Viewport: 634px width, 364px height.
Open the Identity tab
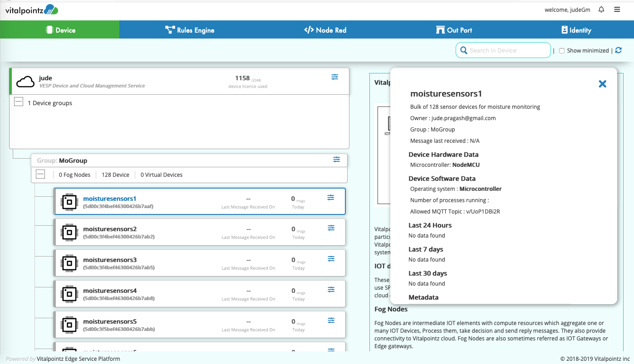pos(576,30)
